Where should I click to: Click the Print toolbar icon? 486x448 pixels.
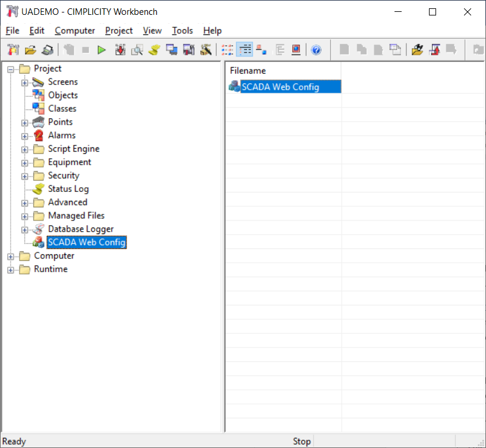coord(48,49)
